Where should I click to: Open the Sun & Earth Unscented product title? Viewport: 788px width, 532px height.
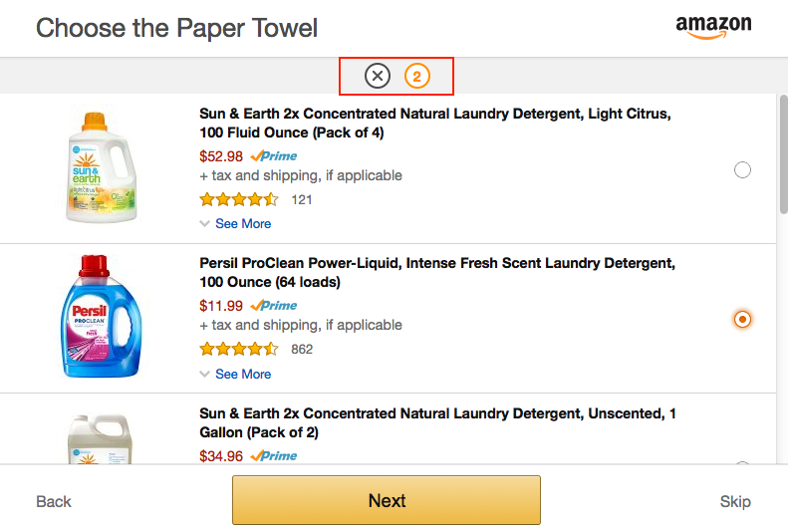click(437, 422)
